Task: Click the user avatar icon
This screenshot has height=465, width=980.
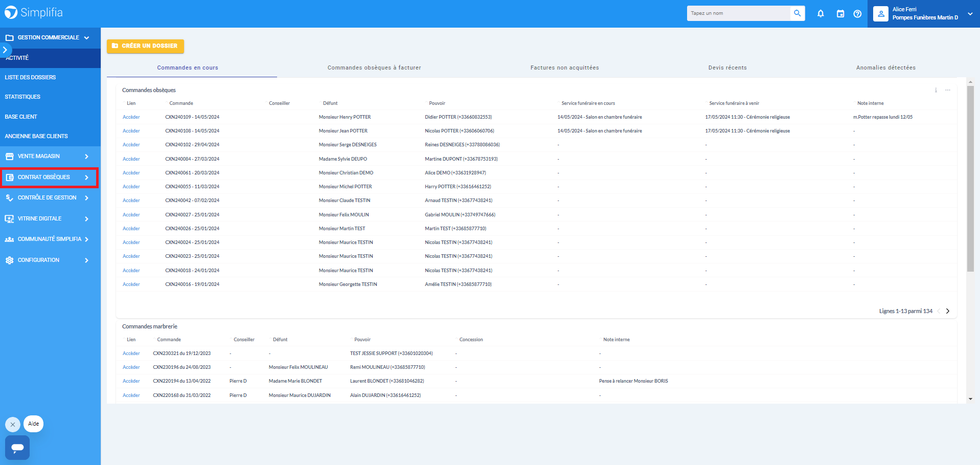Action: (881, 14)
